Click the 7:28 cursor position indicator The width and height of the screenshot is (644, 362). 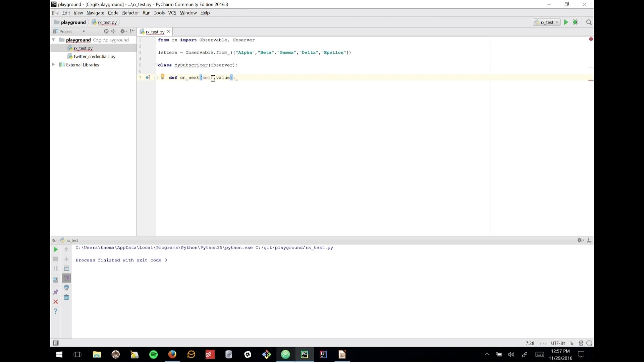530,343
